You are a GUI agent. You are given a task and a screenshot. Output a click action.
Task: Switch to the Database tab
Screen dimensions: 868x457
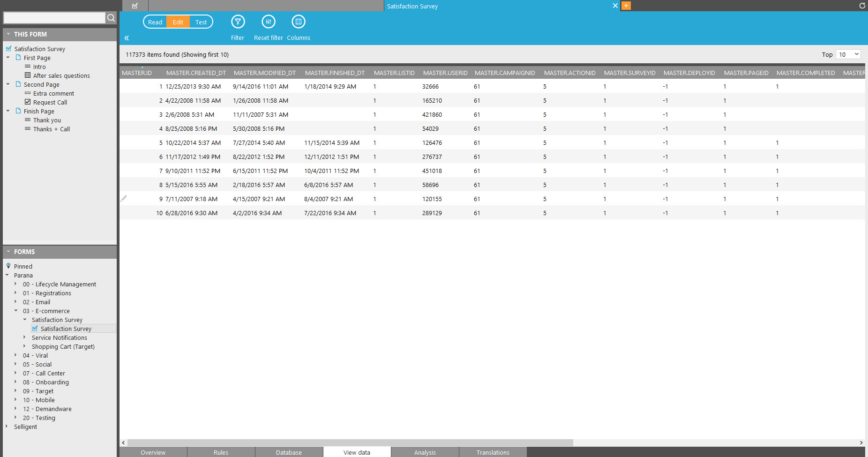tap(289, 452)
